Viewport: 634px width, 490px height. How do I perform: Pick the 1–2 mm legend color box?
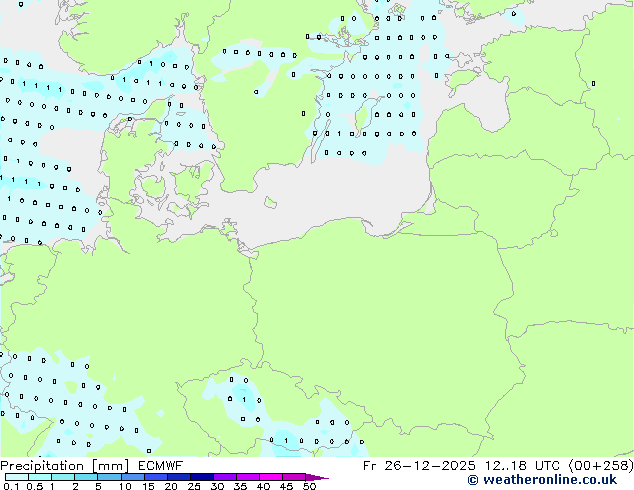63,477
